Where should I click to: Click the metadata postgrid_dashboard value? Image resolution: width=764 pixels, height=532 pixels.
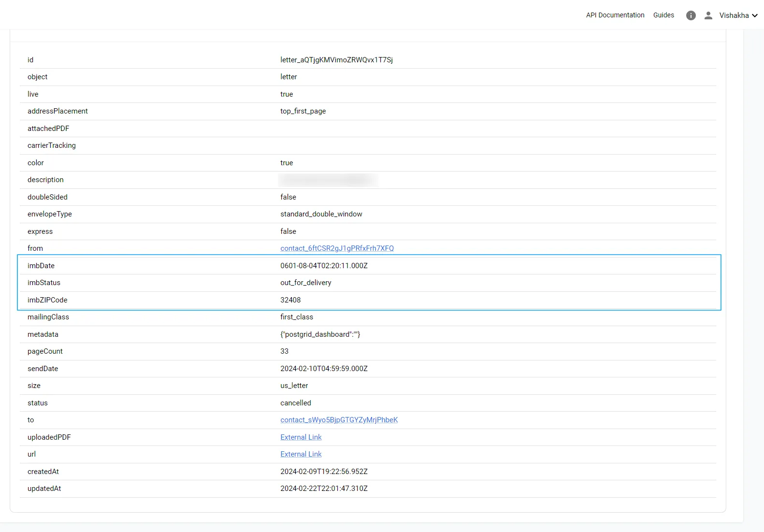click(320, 334)
